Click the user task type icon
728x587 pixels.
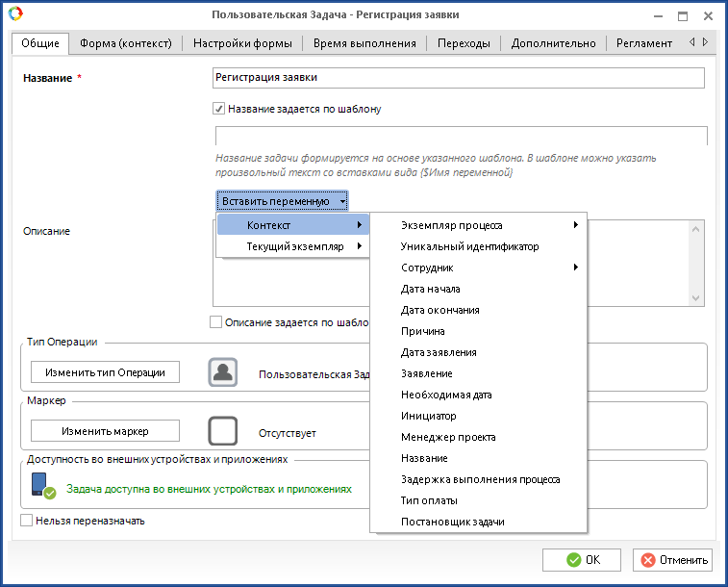coord(223,372)
